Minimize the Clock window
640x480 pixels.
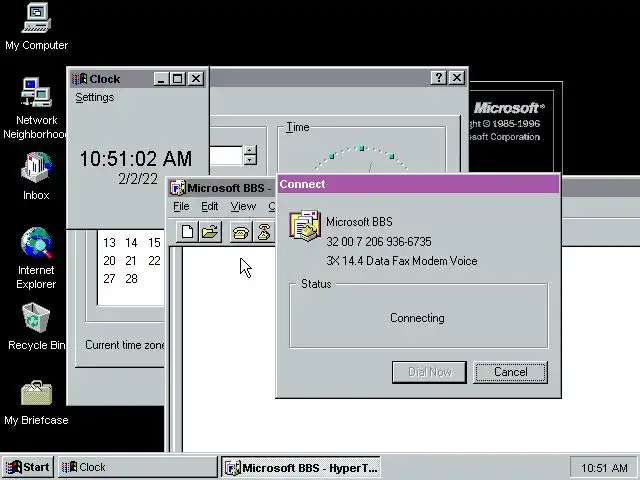click(x=162, y=79)
